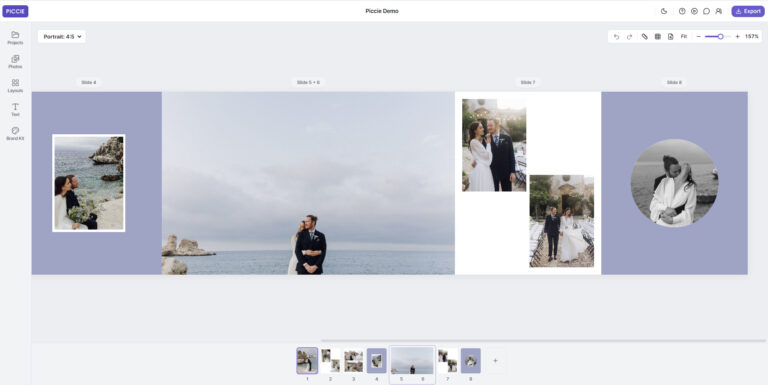Select slide thumbnail 8 in filmstrip

pos(470,361)
